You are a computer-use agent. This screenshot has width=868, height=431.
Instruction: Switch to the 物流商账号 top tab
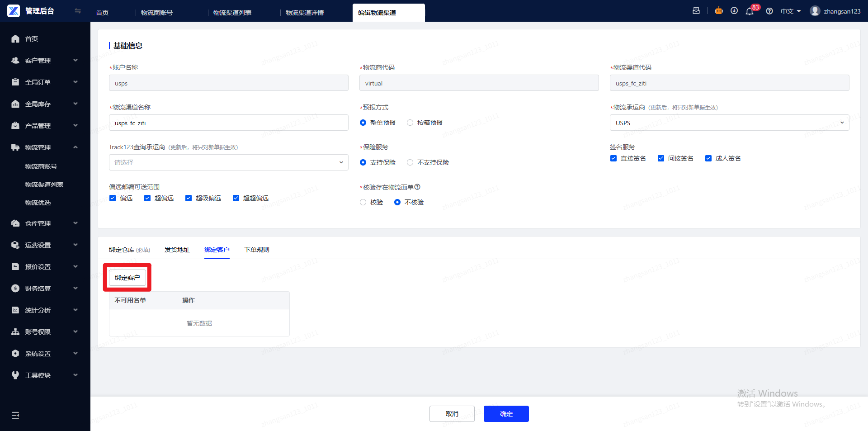coord(157,13)
